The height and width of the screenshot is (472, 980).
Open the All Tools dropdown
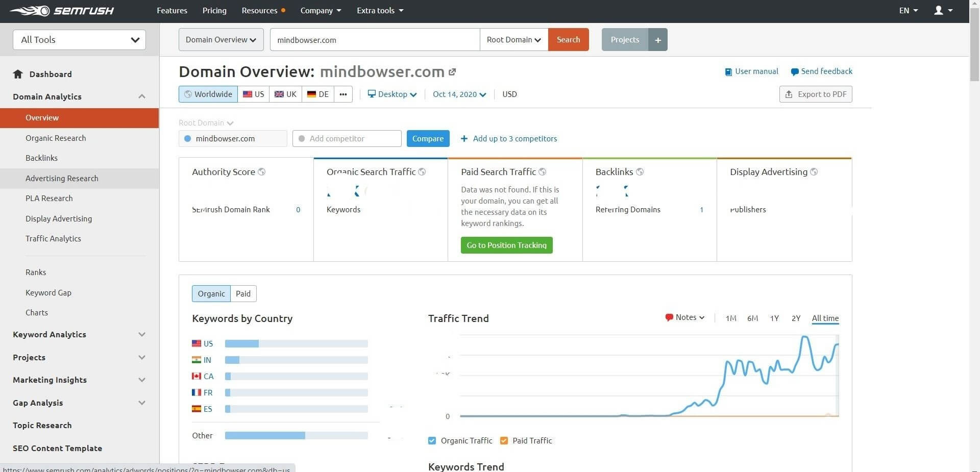point(79,40)
